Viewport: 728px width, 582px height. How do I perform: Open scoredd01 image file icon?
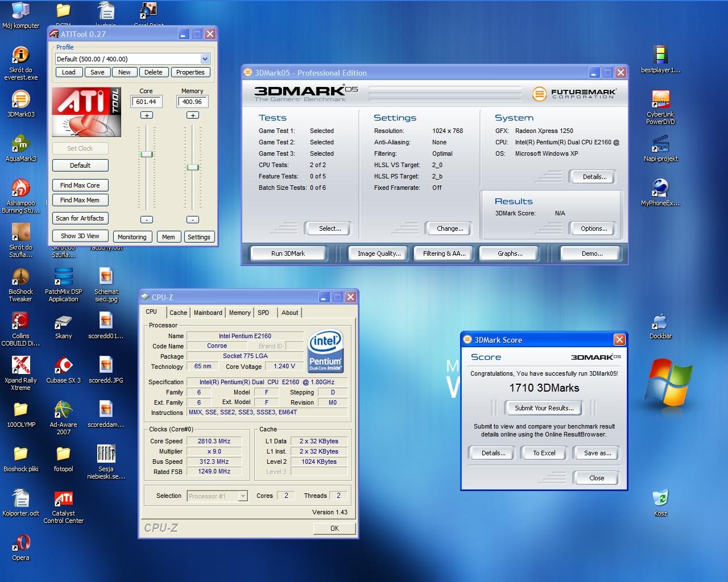point(106,325)
